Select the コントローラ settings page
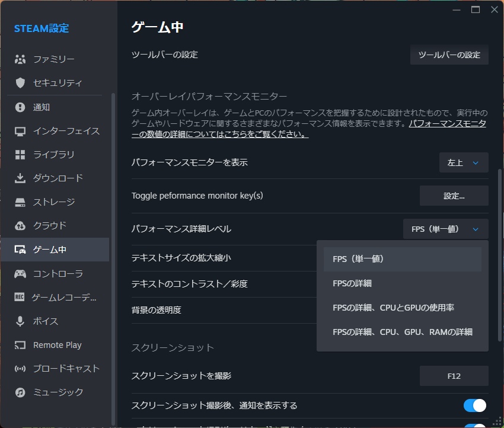Image resolution: width=504 pixels, height=428 pixels. coord(55,274)
